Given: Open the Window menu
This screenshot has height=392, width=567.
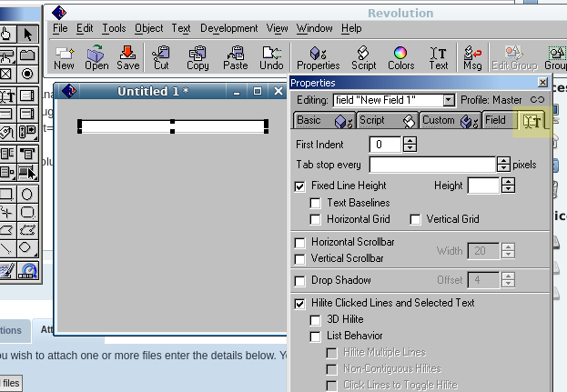Looking at the screenshot, I should pos(314,28).
